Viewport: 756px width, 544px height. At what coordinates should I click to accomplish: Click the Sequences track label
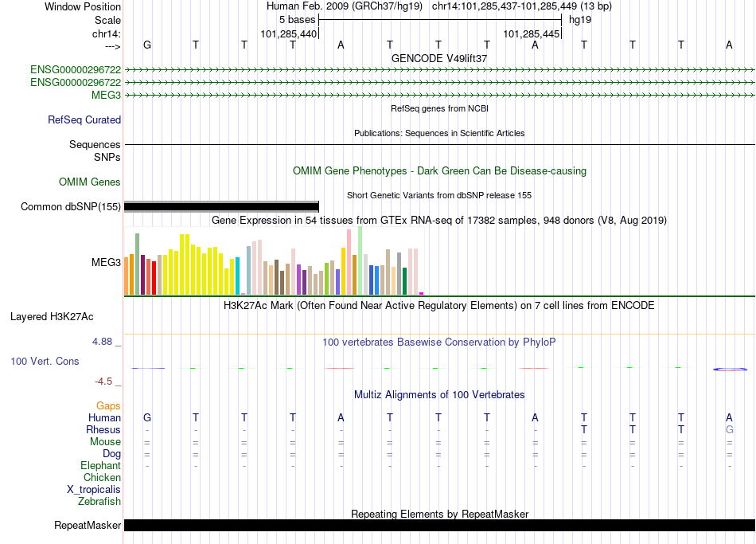(95, 144)
